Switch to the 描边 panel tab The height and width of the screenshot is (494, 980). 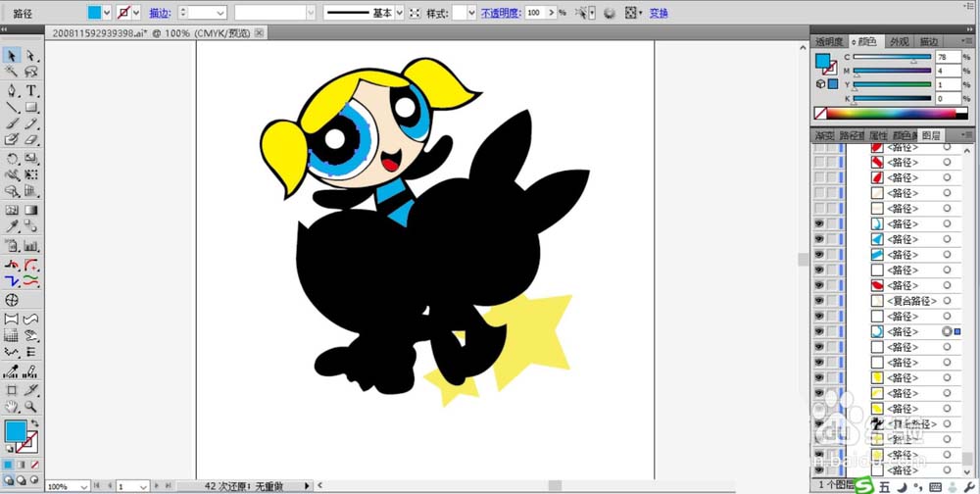pyautogui.click(x=928, y=42)
